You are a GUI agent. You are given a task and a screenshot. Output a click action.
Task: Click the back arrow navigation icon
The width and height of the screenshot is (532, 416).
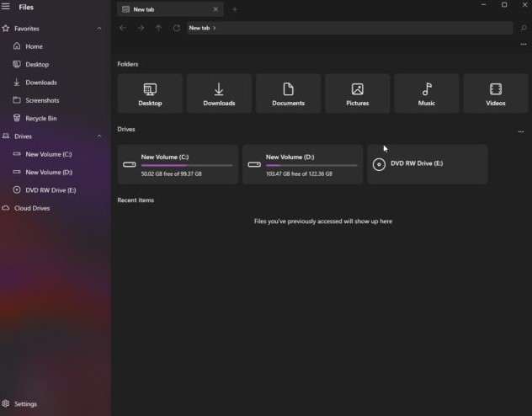tap(123, 28)
